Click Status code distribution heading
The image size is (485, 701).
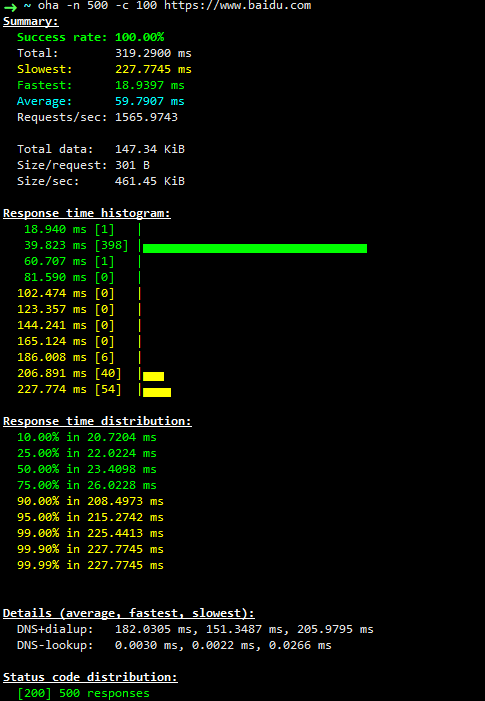(x=90, y=677)
